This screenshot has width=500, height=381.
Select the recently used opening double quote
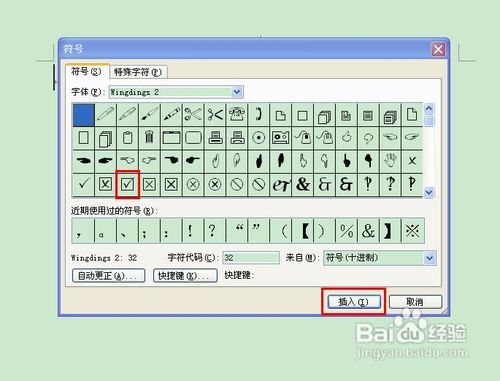(x=237, y=231)
